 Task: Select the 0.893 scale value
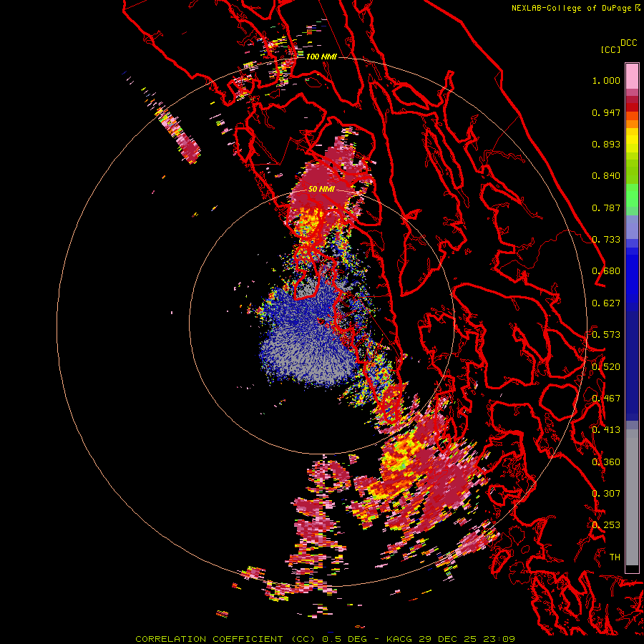[606, 144]
